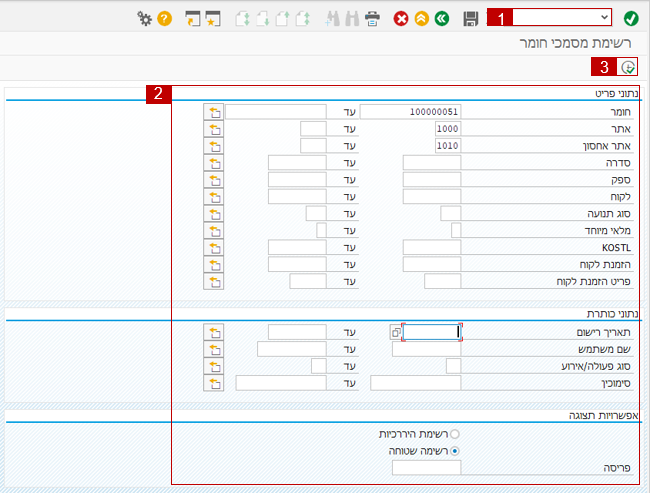Click the חומר field containing 100000051
Image resolution: width=650 pixels, height=493 pixels.
point(410,112)
